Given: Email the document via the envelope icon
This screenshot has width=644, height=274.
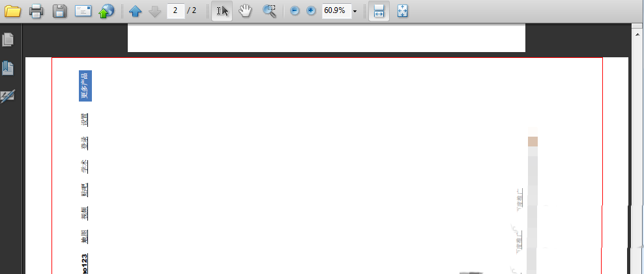Looking at the screenshot, I should (x=83, y=10).
